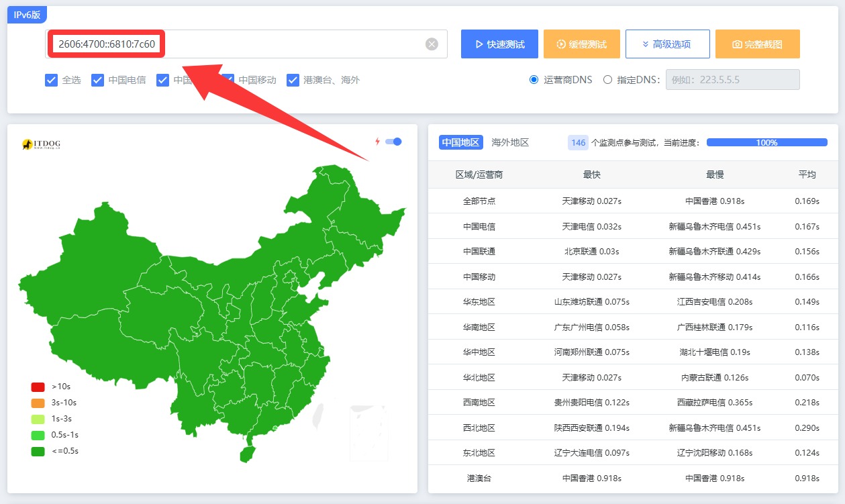Run the 缓慢测试 slow test
This screenshot has width=845, height=504.
pos(582,44)
